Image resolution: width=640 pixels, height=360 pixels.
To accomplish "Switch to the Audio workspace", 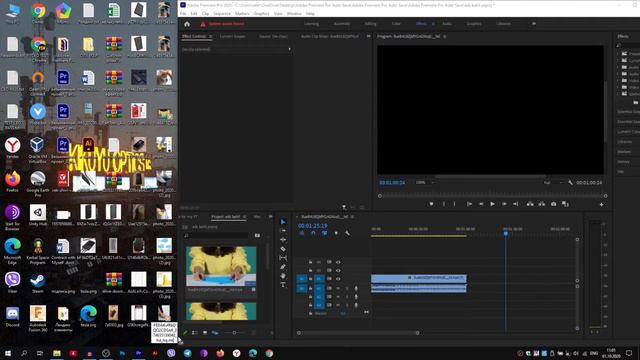I will coord(447,24).
